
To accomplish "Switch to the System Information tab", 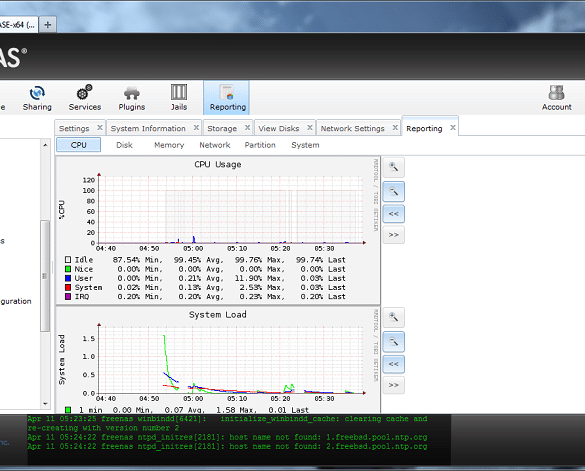I will point(148,128).
